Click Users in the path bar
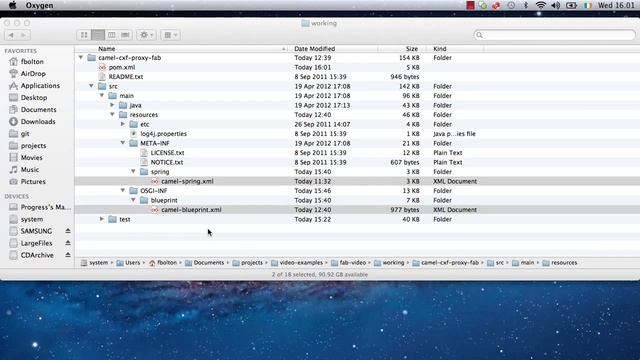This screenshot has height=360, width=640. click(x=128, y=263)
